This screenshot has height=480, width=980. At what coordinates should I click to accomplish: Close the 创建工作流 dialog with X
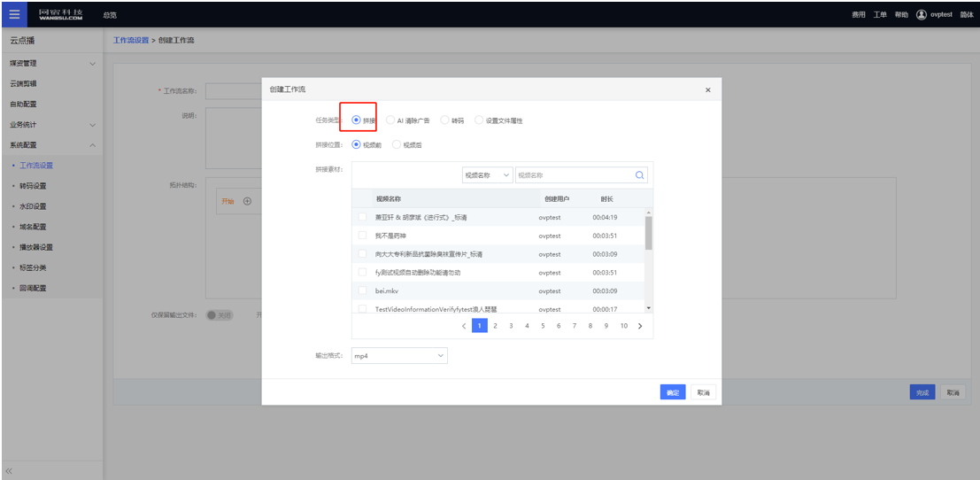click(706, 90)
